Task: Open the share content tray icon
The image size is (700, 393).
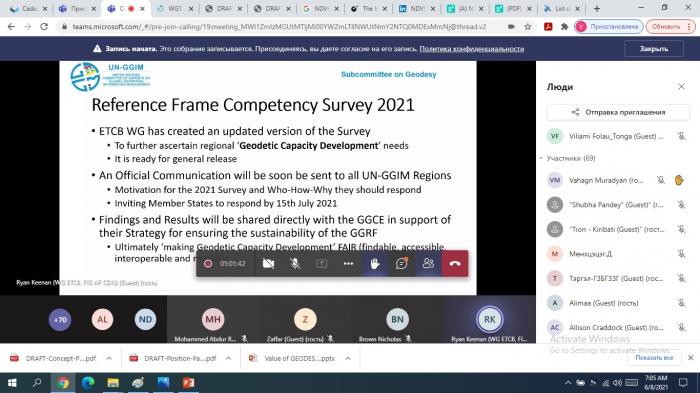Action: [321, 263]
